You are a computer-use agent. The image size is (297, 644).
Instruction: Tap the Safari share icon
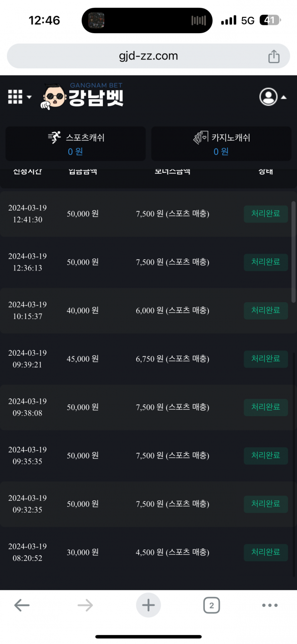point(274,56)
